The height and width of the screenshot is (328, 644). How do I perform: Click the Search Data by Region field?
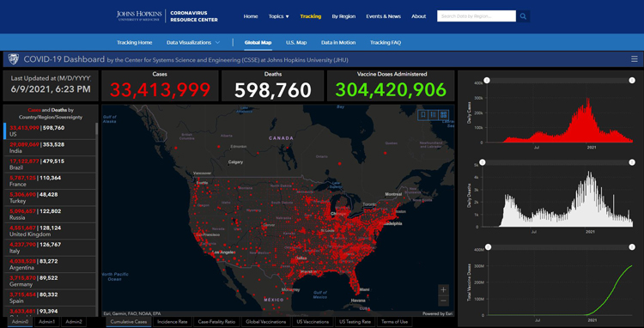(x=477, y=16)
